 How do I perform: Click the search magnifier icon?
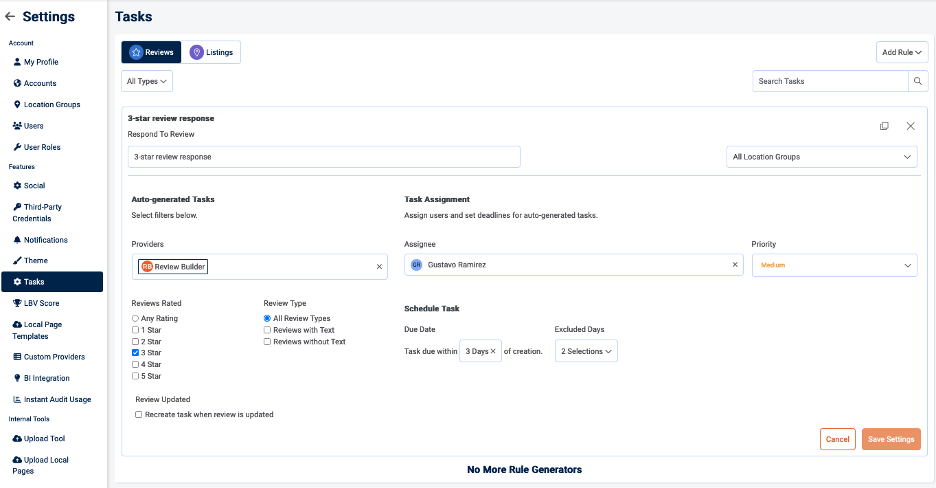(917, 81)
